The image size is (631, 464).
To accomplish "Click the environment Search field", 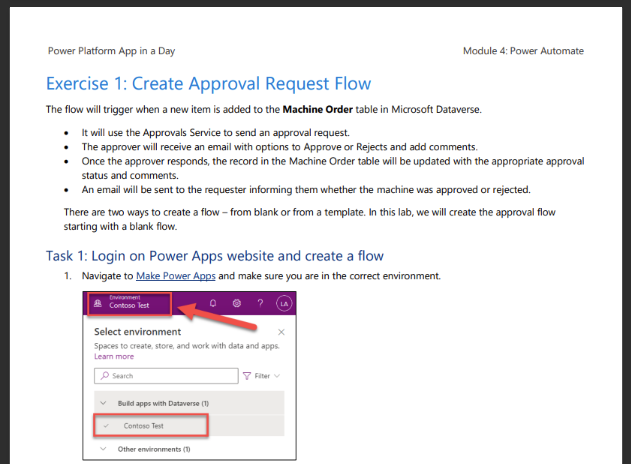I will click(166, 376).
